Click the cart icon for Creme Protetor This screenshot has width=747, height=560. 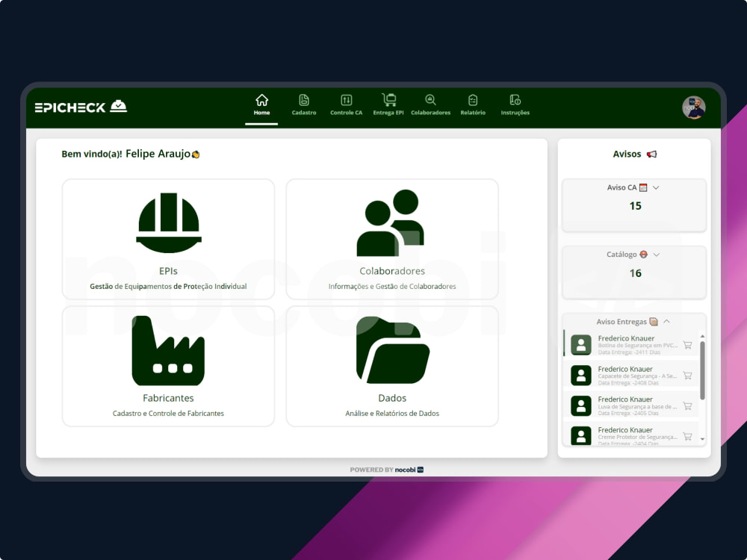click(687, 437)
